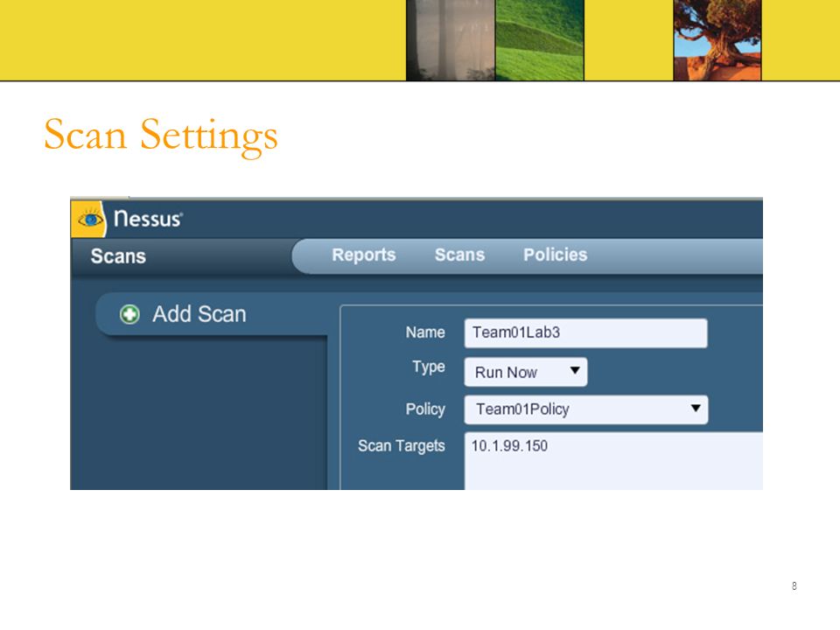Click the Scans section heading on left
840x630 pixels.
(x=118, y=256)
